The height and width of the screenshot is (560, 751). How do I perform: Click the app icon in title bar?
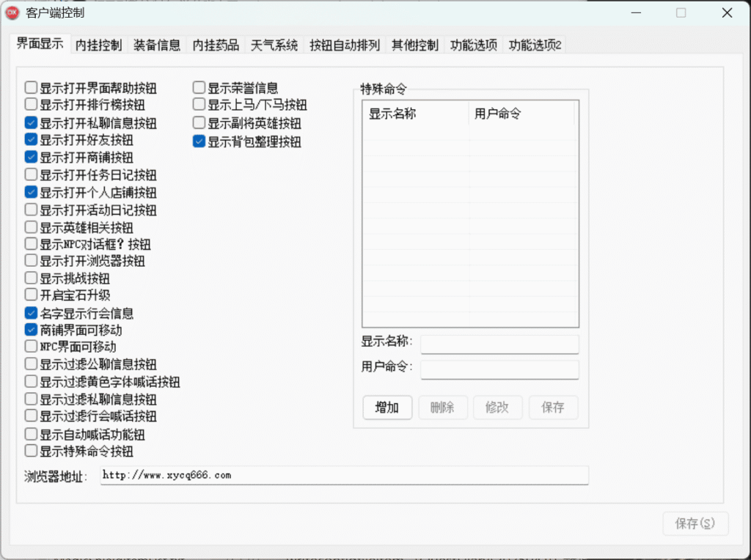pos(12,12)
